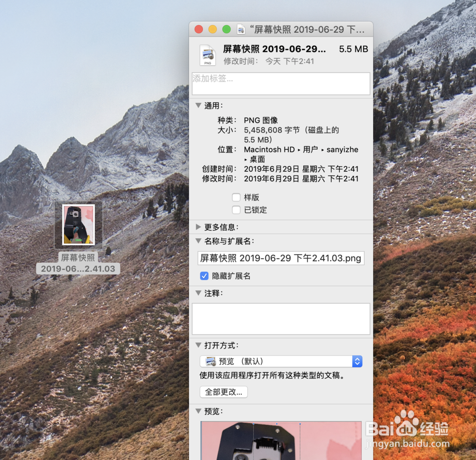Screen dimensions: 476x460
Task: Click the 添加标签 tag field
Action: pos(281,83)
